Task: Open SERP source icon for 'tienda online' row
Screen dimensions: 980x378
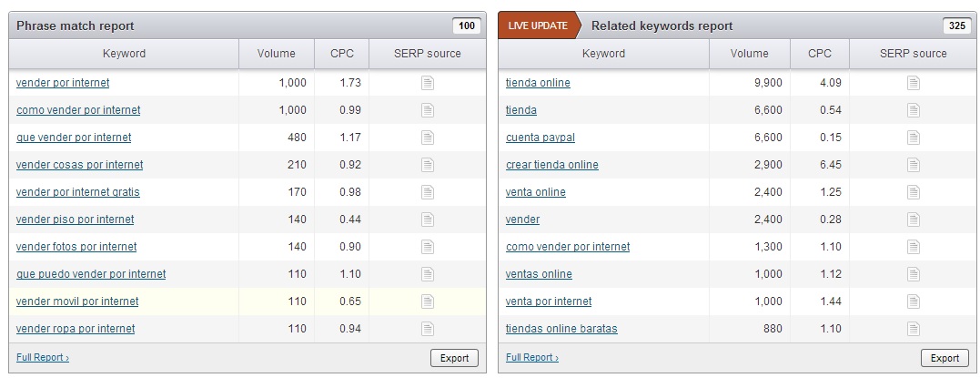Action: tap(914, 83)
